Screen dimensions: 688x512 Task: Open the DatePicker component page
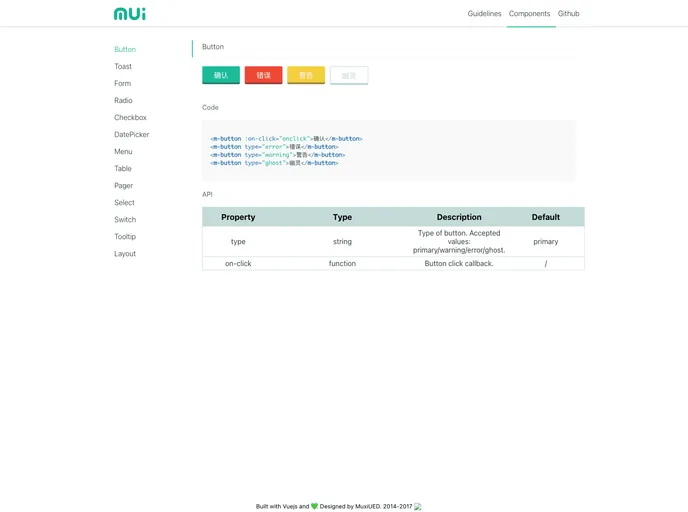coord(132,134)
